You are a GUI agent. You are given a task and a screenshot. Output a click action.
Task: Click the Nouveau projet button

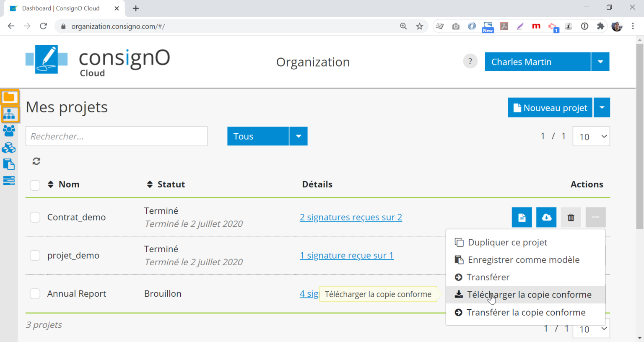[550, 108]
